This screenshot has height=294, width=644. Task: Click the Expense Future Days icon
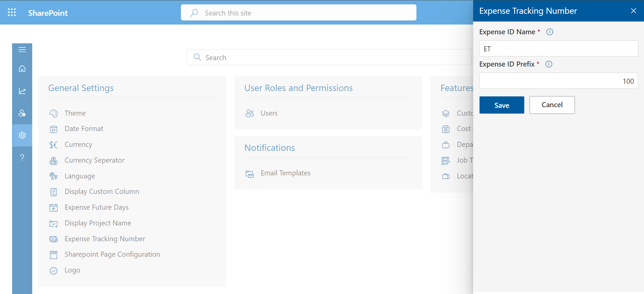[x=54, y=208]
